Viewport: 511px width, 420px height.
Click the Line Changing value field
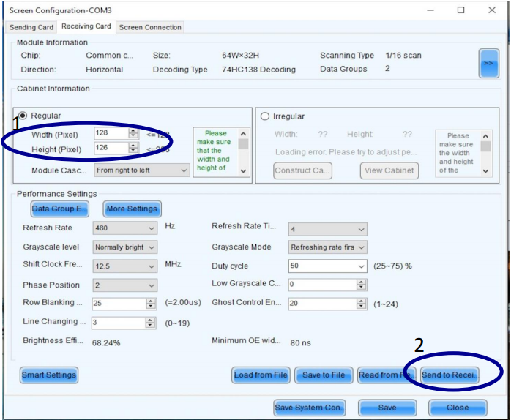click(119, 323)
